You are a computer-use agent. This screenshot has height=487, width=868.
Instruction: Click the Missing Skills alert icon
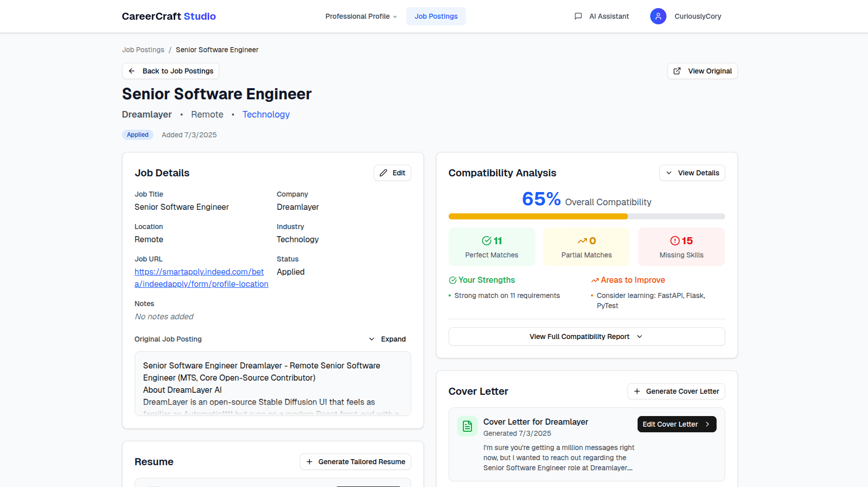675,241
